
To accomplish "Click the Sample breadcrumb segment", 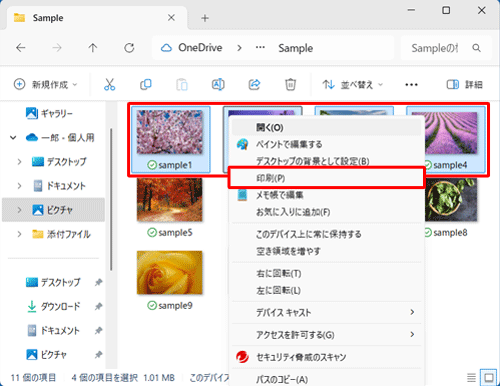I will (296, 48).
